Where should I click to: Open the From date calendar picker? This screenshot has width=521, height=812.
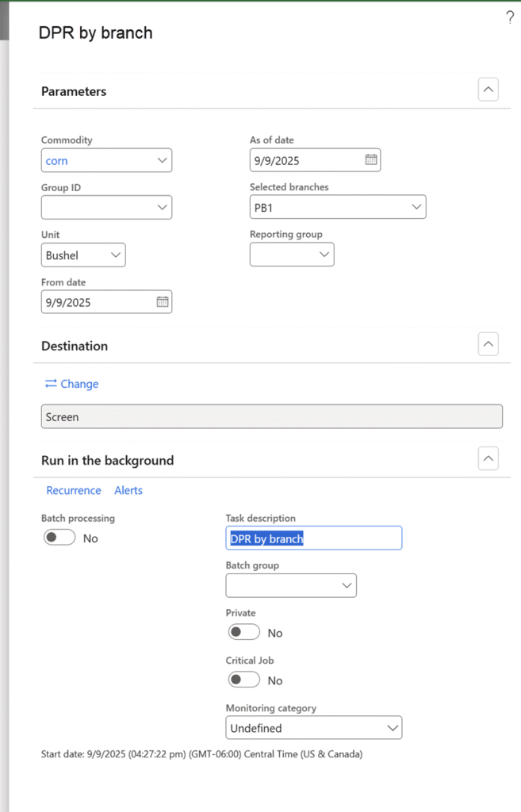[x=162, y=302]
